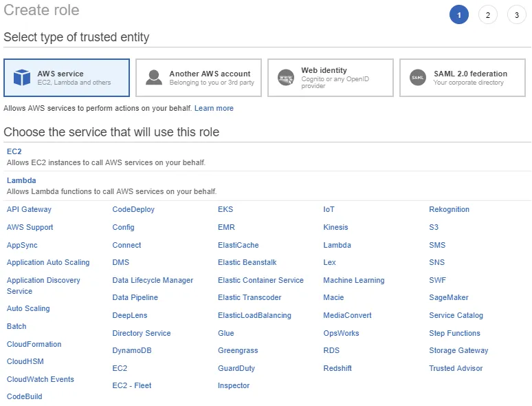Go to step 3 circle indicator
This screenshot has width=532, height=406.
coord(516,15)
